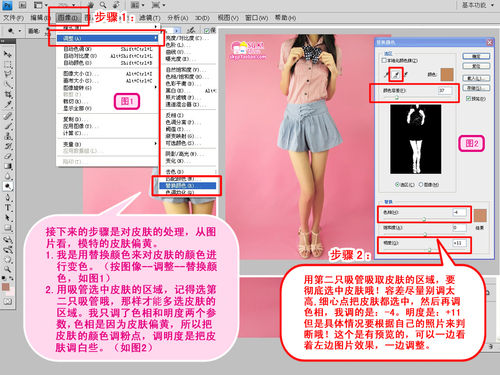
Task: Click the 结果 result color swatch
Action: 480,216
